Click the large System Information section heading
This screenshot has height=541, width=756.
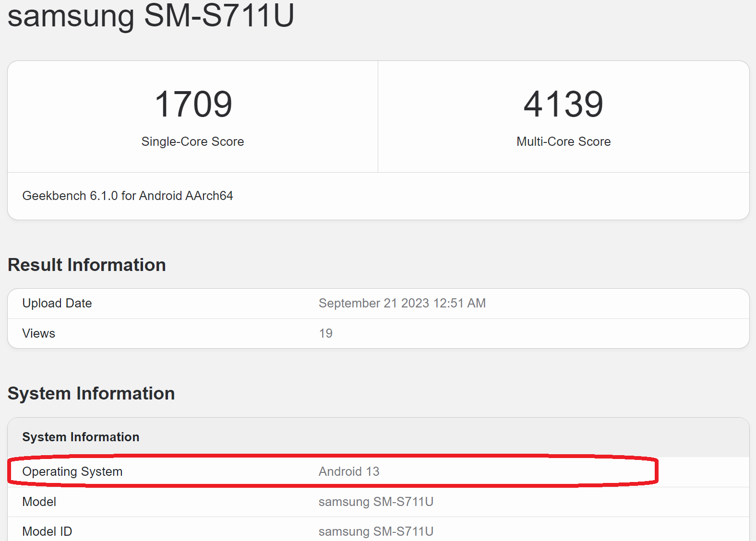click(x=91, y=393)
